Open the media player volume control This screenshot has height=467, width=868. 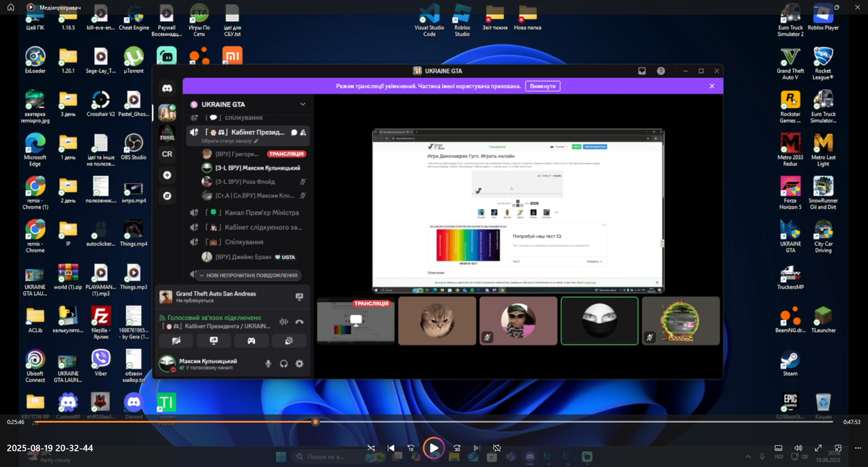tap(798, 448)
